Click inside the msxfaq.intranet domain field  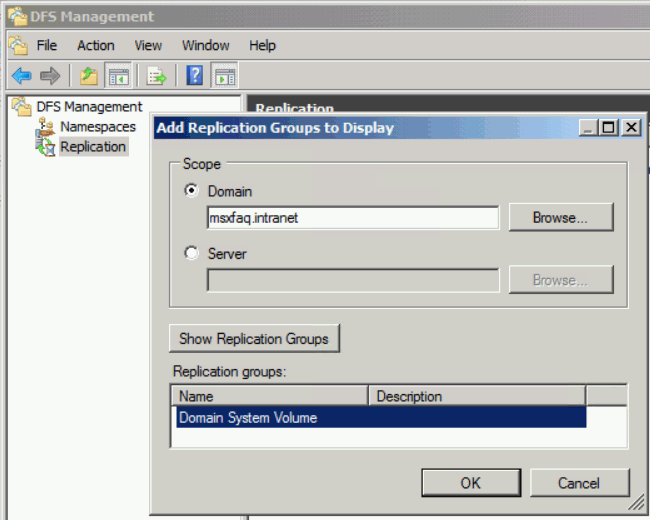[352, 218]
